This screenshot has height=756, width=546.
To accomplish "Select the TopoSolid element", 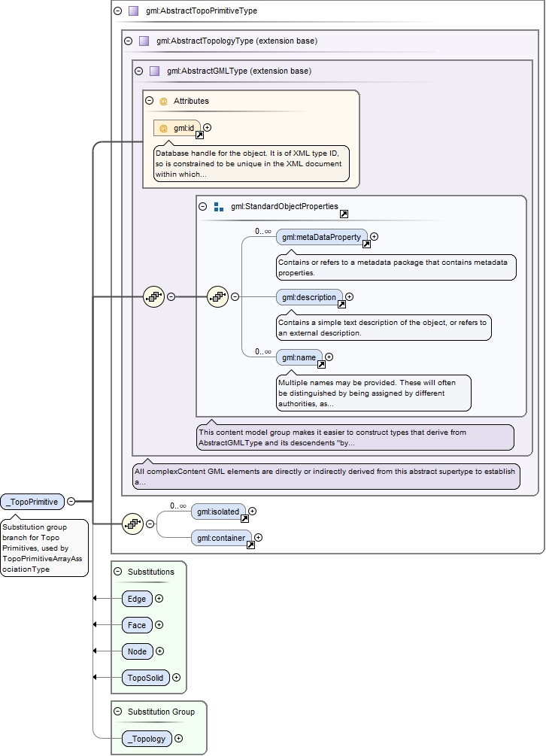I will [146, 678].
